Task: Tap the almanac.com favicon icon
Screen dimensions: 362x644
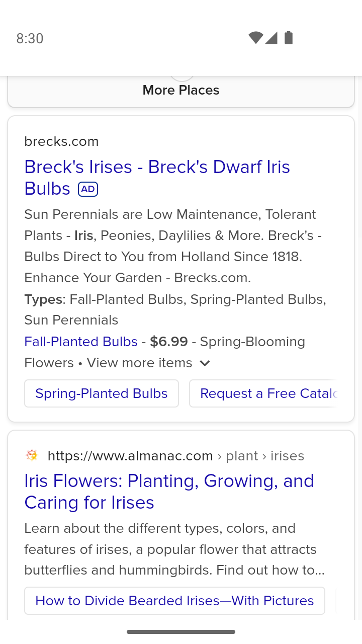Action: point(32,455)
